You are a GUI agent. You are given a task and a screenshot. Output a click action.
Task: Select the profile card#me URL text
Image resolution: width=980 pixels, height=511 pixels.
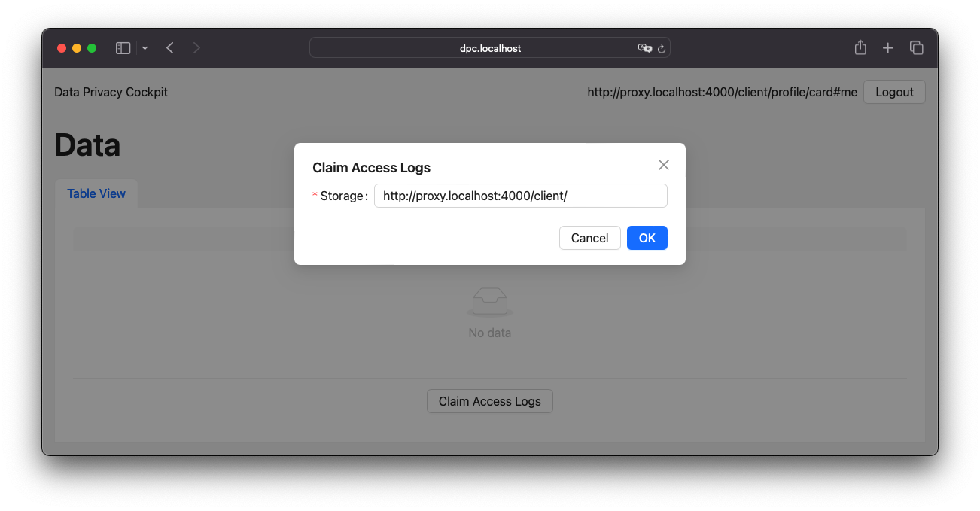click(x=722, y=92)
